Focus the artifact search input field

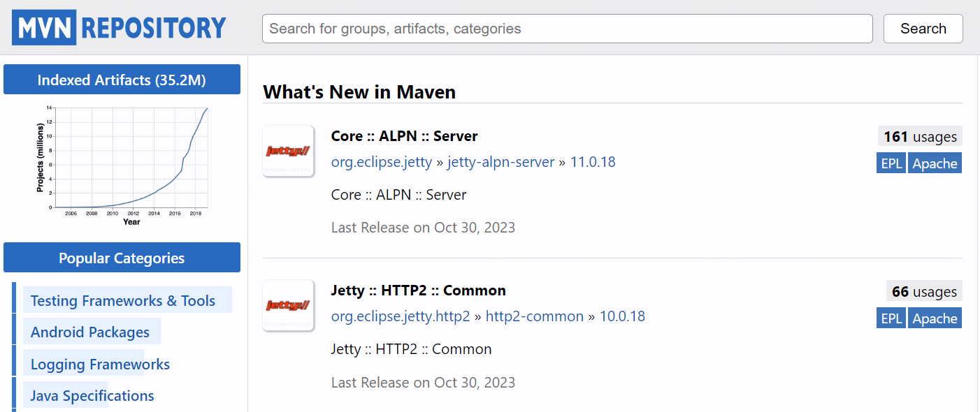(x=567, y=29)
